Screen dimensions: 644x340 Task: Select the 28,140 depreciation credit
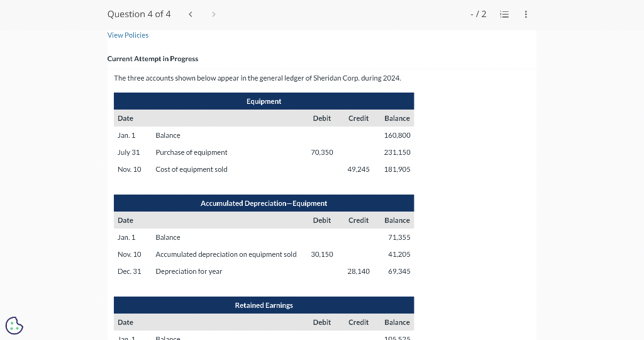click(x=358, y=271)
